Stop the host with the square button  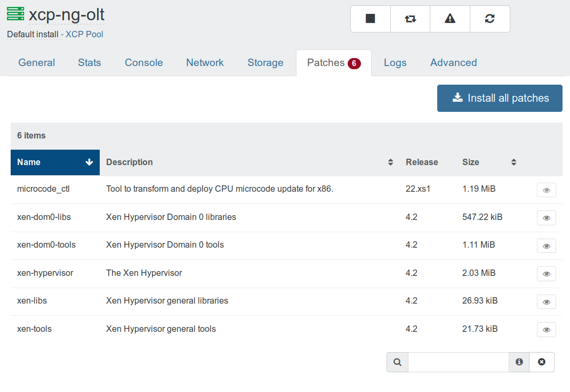pos(371,19)
